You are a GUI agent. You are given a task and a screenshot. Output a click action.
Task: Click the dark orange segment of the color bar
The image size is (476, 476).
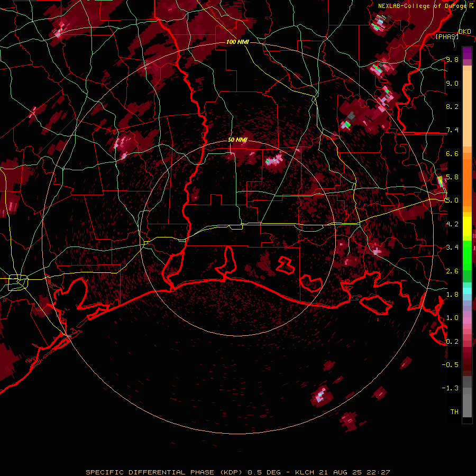[467, 182]
